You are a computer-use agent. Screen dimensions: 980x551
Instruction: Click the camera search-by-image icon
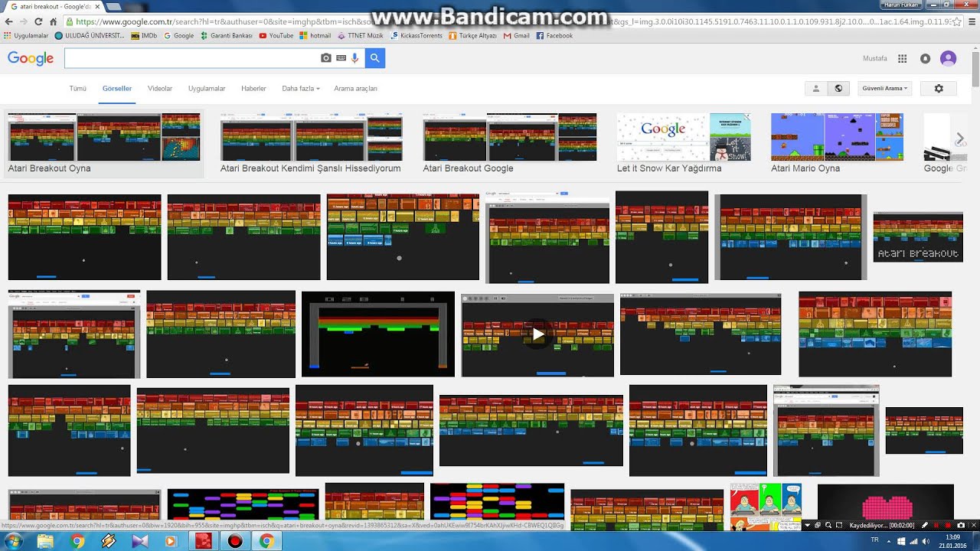(326, 58)
